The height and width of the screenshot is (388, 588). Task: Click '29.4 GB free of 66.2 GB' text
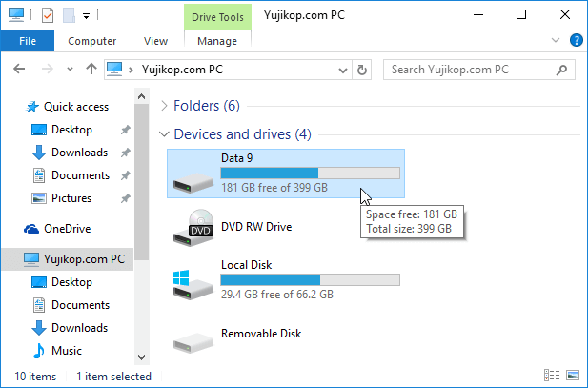(277, 295)
